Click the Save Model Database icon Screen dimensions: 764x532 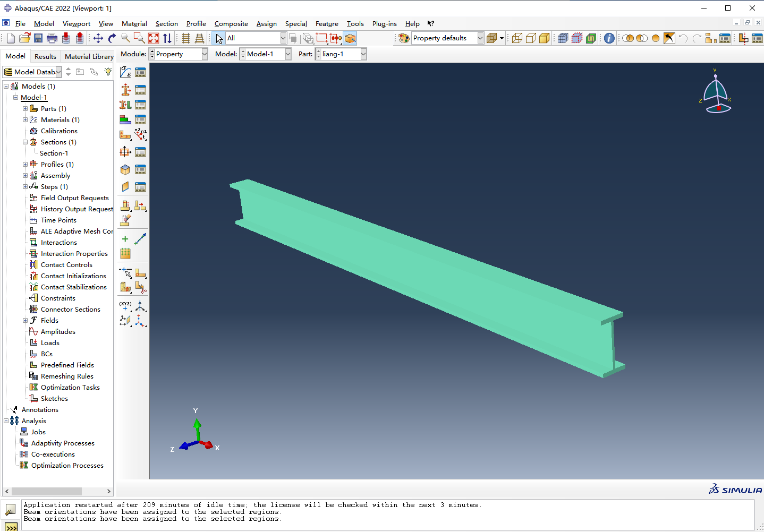38,38
